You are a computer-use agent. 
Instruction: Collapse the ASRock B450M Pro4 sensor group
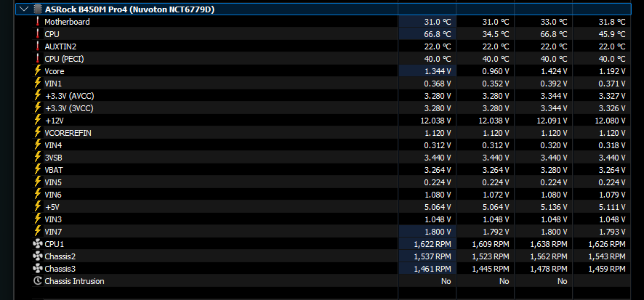tap(24, 9)
